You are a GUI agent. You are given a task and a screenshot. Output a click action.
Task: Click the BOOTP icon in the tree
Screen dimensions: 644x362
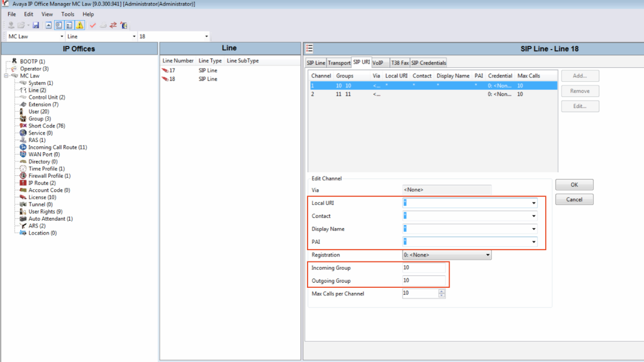pos(14,61)
